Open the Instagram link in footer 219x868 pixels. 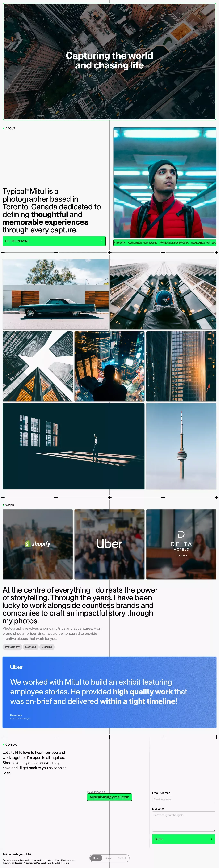click(x=19, y=854)
